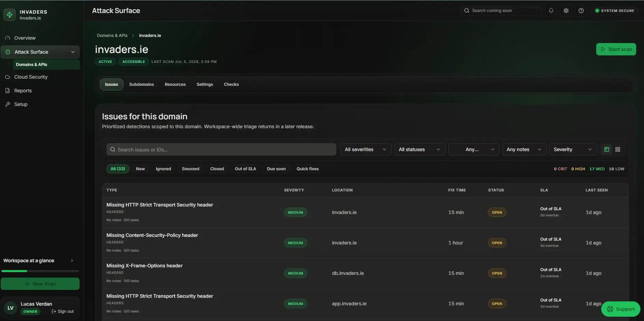Click the Attack Surface shield icon

8,52
